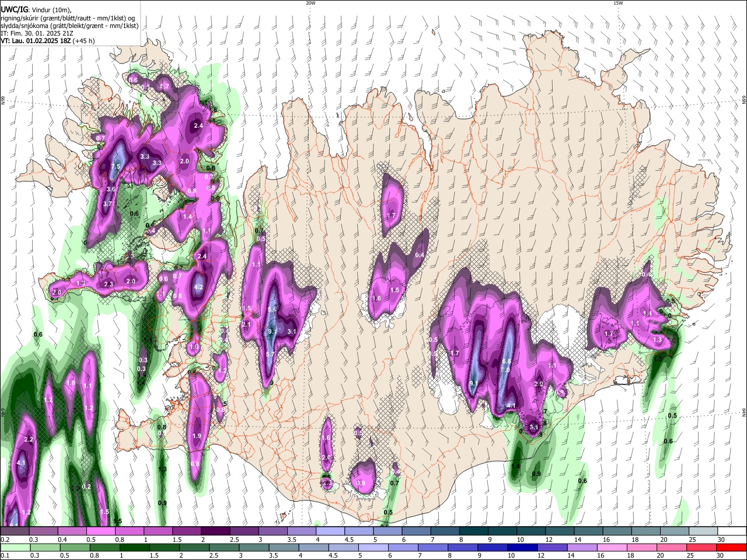Click the 0.2 legend scale label
This screenshot has width=747, height=560.
click(5, 540)
